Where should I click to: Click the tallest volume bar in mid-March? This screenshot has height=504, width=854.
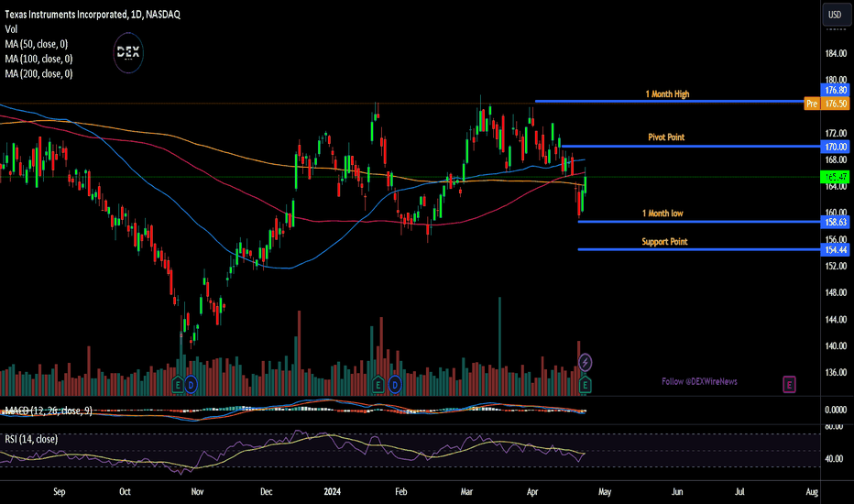click(499, 346)
